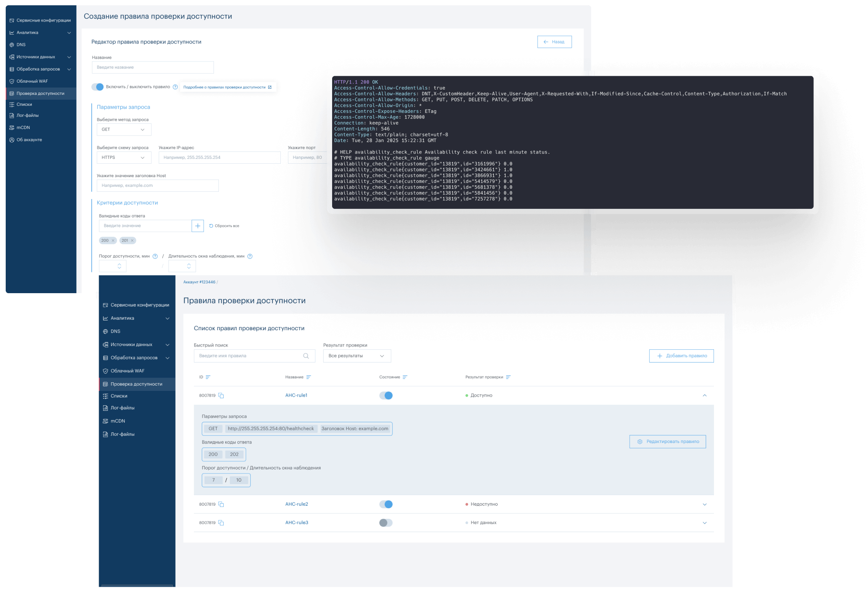Sort list by Результат проверки column icon
This screenshot has height=590, width=868.
tap(508, 377)
